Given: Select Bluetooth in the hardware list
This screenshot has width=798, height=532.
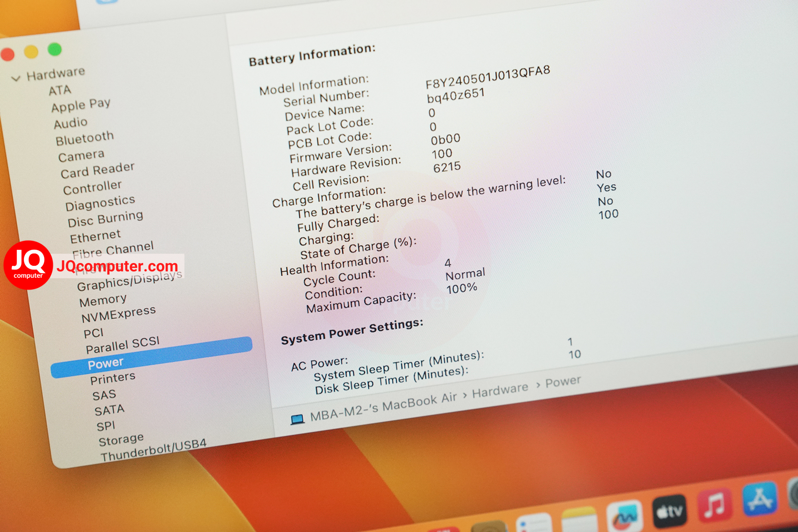Looking at the screenshot, I should (x=85, y=138).
